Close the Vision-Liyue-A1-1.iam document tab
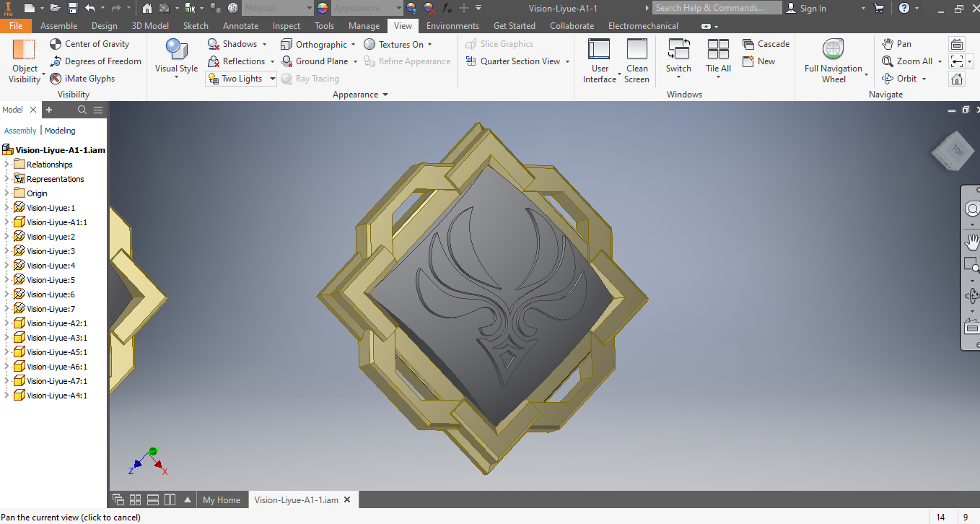The height and width of the screenshot is (524, 980). [x=347, y=499]
